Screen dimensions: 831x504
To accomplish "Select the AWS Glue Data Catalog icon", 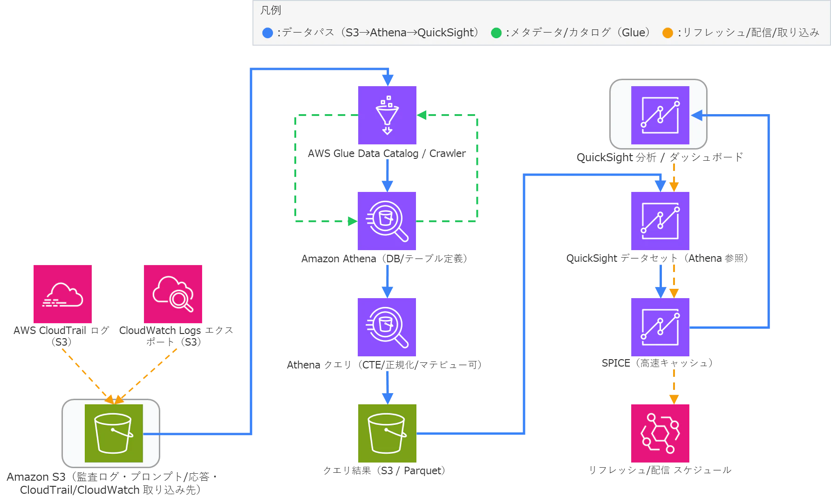I will 387,115.
